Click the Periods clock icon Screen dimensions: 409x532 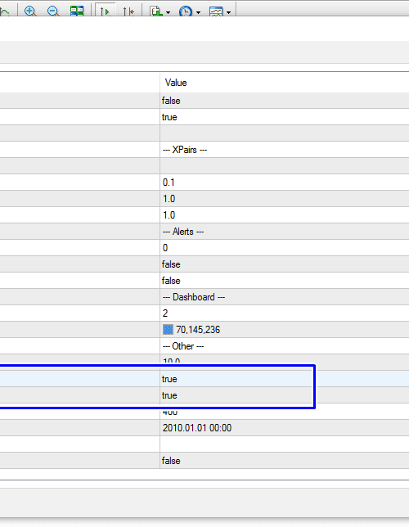(185, 11)
